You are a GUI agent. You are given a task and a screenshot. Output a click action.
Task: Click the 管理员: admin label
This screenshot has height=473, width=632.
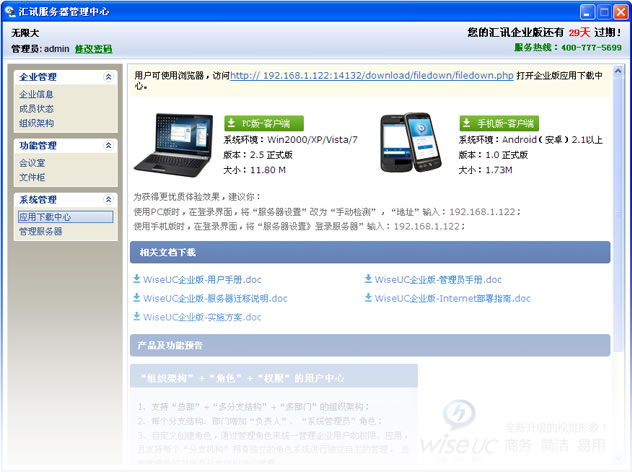point(40,49)
